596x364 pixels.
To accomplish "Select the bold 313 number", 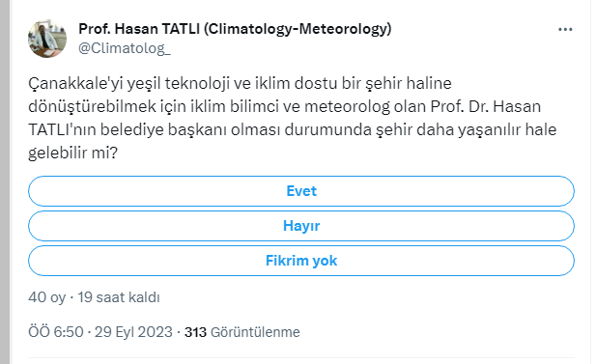I will (x=195, y=332).
